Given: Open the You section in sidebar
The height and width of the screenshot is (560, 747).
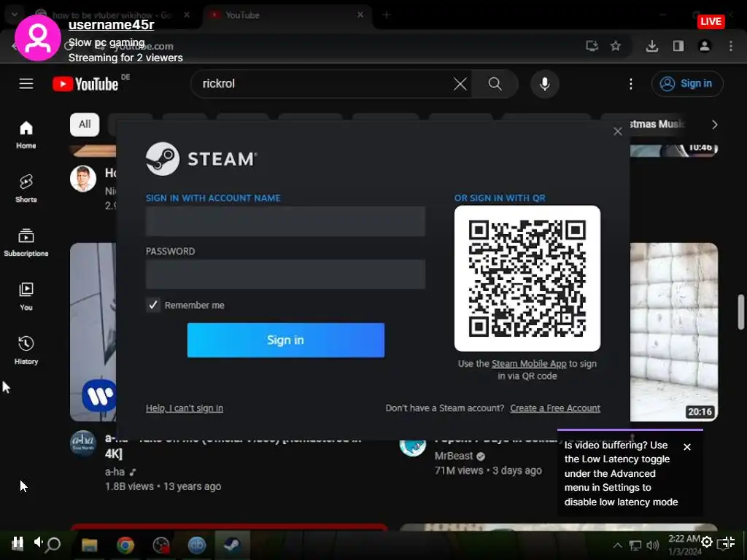Looking at the screenshot, I should click(26, 296).
